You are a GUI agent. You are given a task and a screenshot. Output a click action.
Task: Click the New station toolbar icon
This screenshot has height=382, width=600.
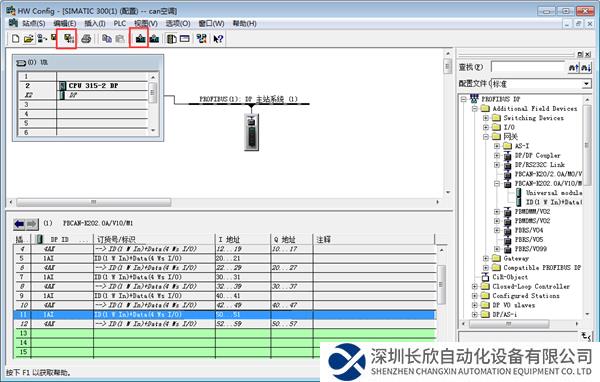point(15,39)
